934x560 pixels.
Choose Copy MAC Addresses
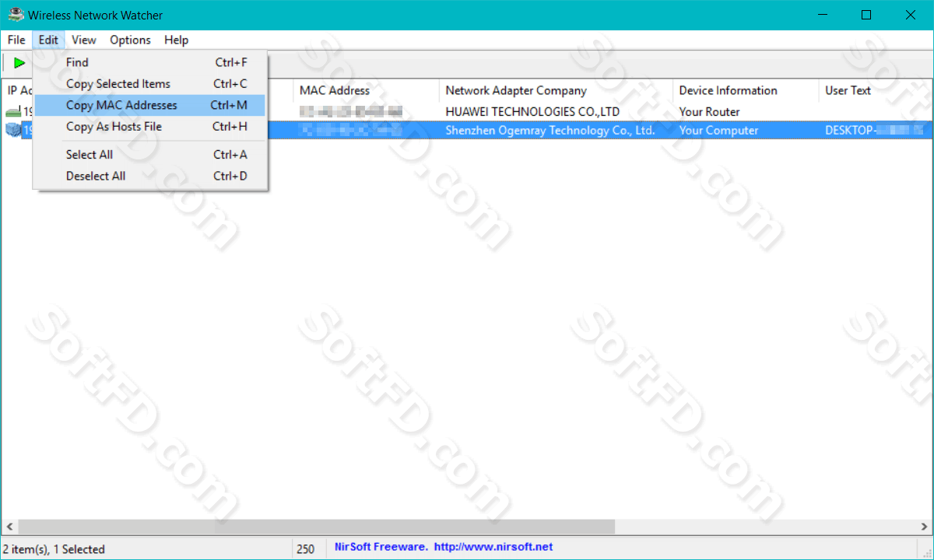[x=150, y=105]
